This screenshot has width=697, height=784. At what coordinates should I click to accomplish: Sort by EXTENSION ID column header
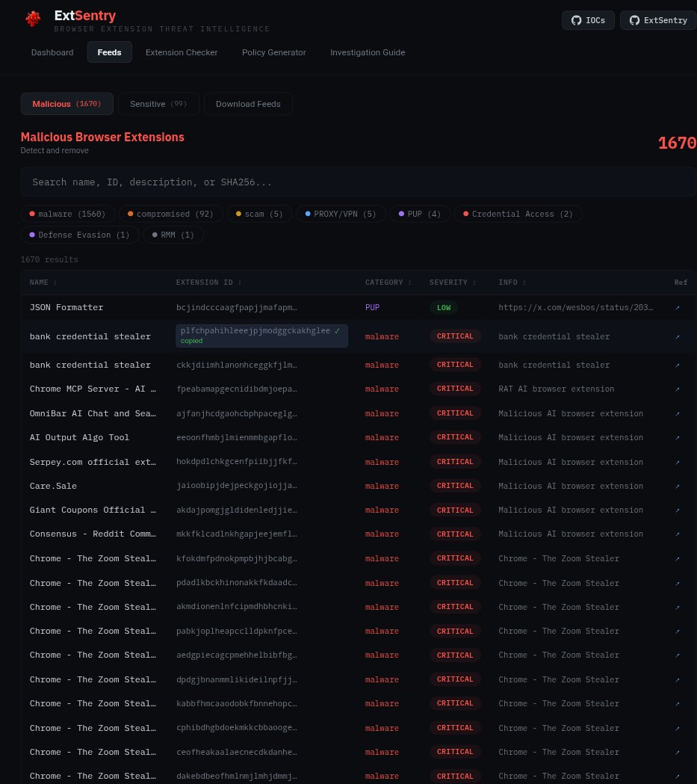coord(209,283)
